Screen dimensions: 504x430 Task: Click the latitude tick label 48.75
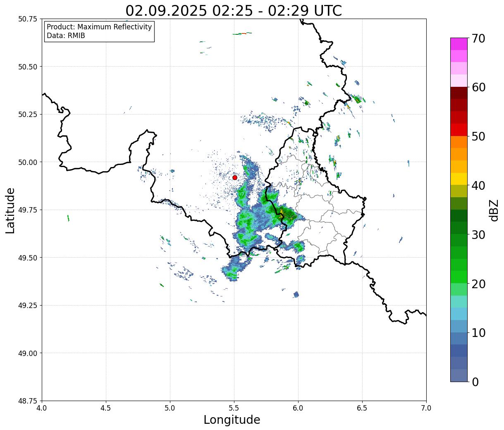(27, 401)
